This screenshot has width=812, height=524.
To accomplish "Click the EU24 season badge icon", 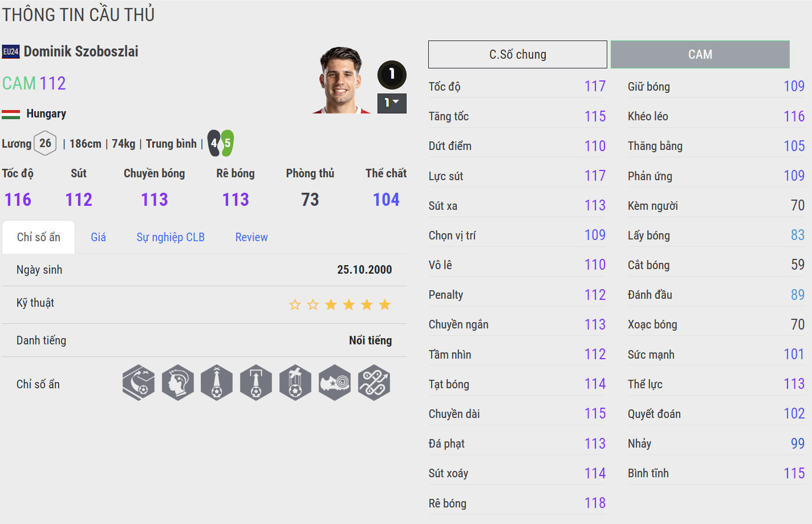I will (11, 52).
